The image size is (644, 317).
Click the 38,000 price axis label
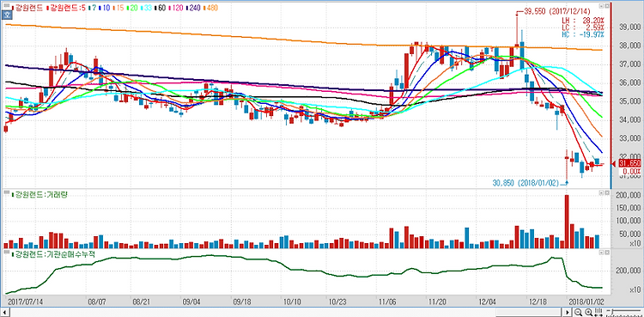[629, 46]
